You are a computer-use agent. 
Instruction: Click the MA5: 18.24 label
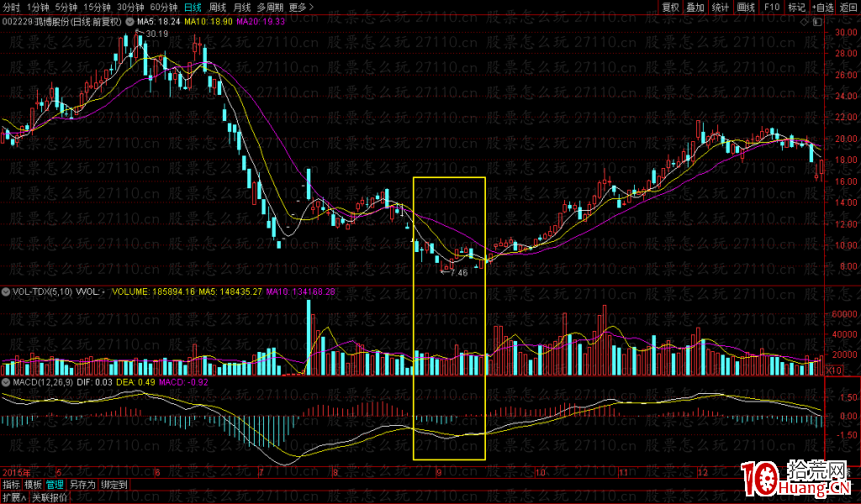pos(158,22)
